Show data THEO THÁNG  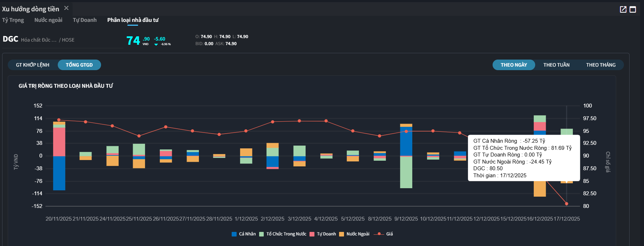tap(601, 65)
